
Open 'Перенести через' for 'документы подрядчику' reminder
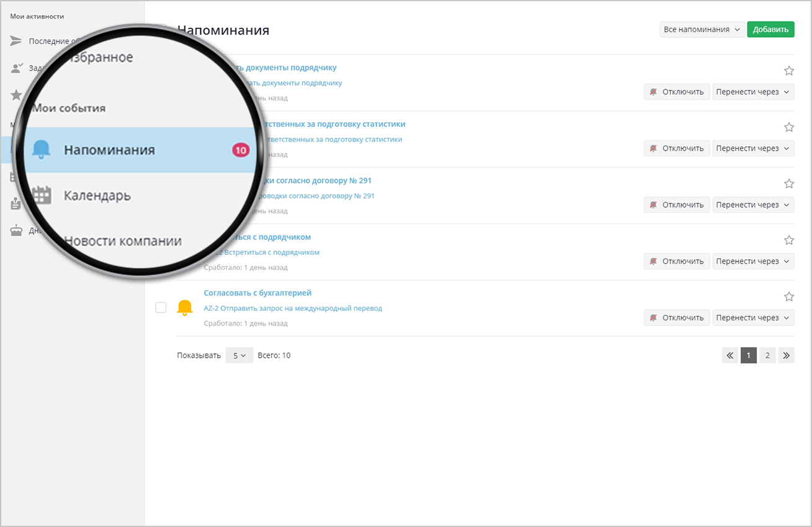[753, 92]
